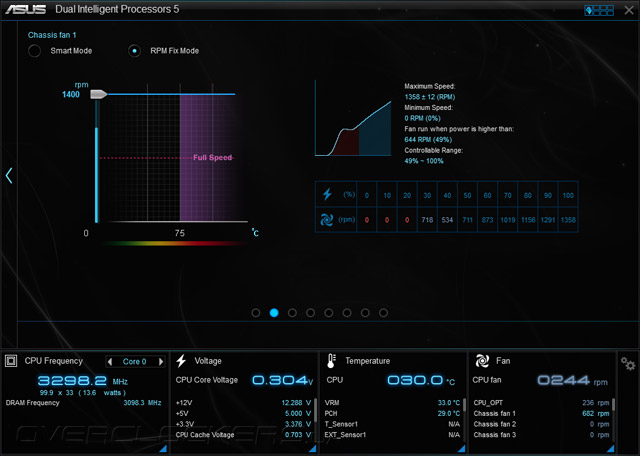Screen dimensions: 640x456
Task: Click the 3298.2 MHz CPU frequency readout
Action: tap(82, 381)
